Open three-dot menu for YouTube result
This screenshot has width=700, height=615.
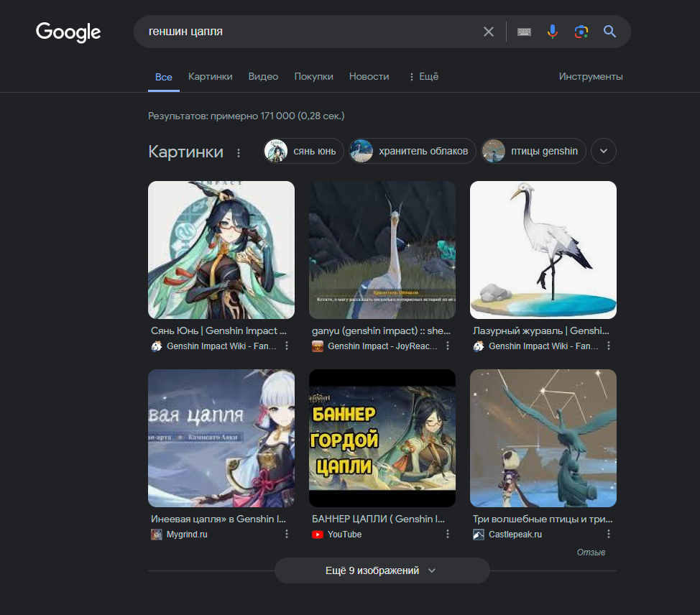[447, 535]
